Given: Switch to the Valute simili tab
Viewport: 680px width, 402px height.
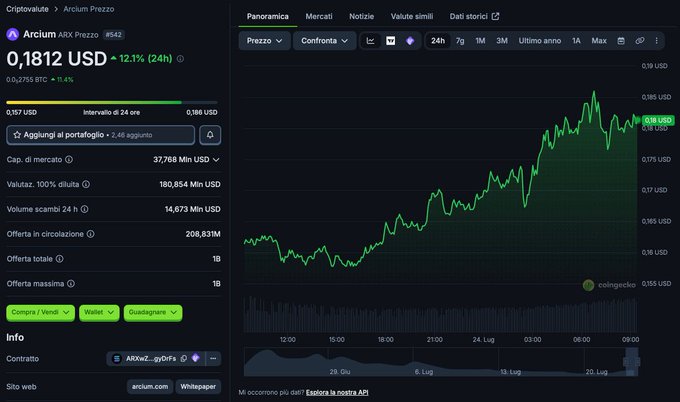Looking at the screenshot, I should 412,16.
